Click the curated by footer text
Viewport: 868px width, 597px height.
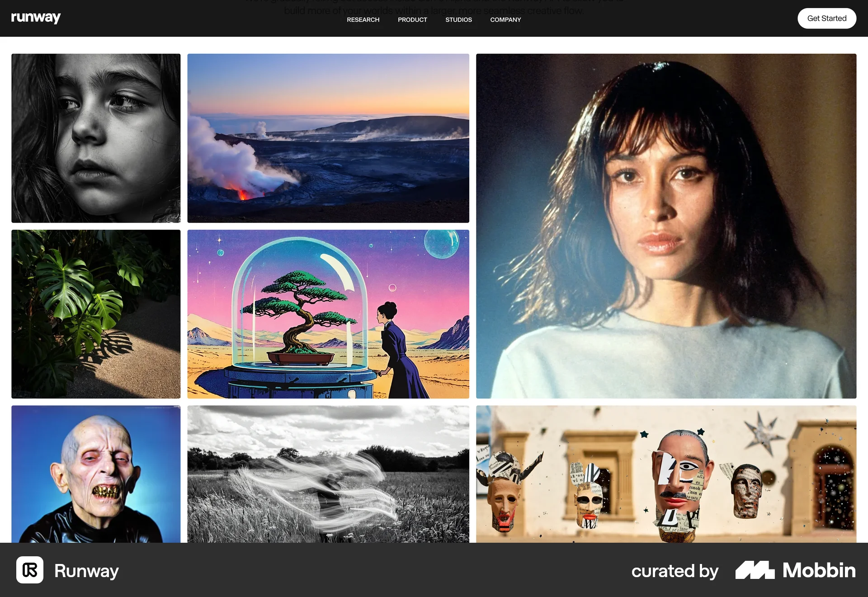tap(675, 571)
